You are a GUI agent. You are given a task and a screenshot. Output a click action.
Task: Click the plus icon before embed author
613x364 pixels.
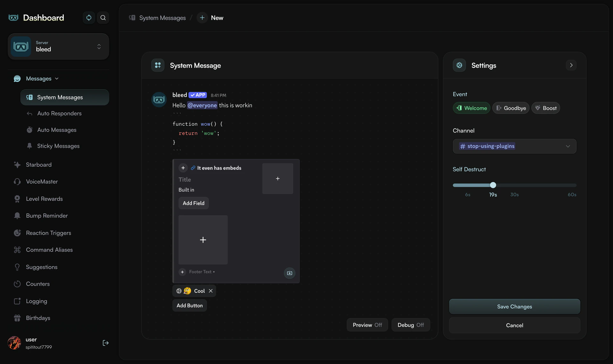click(183, 168)
